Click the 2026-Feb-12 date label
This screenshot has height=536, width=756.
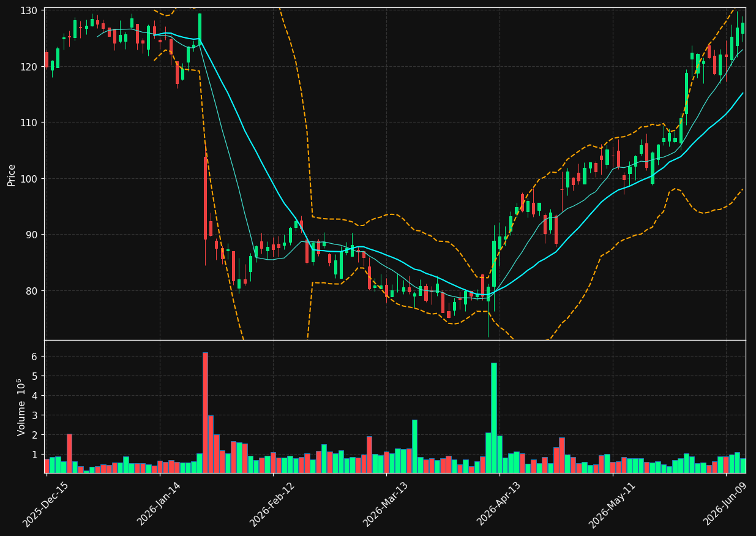[272, 504]
